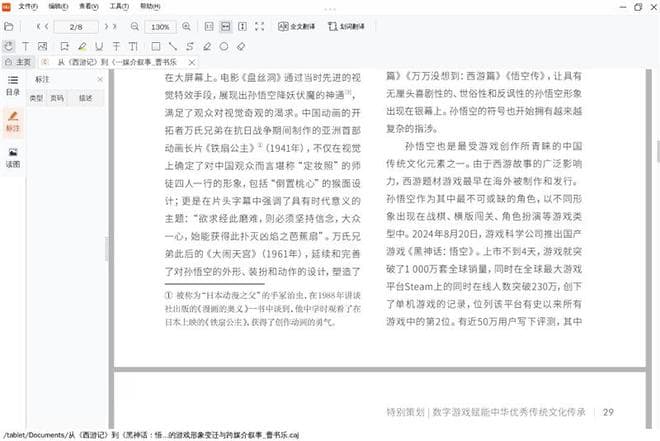660x441 pixels.
Task: Click the zoom in magnifier icon
Action: pyautogui.click(x=187, y=26)
